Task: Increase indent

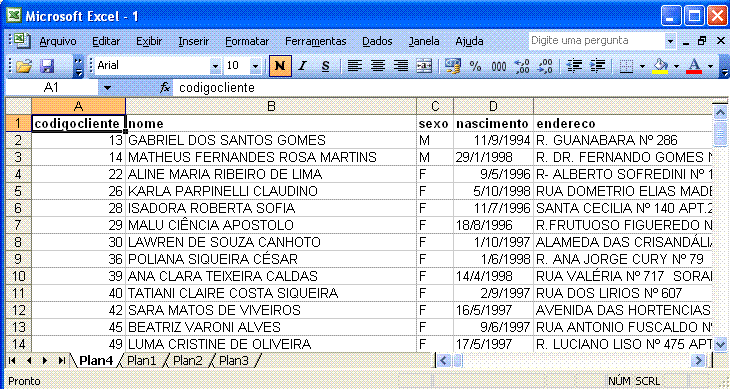Action: click(x=597, y=67)
